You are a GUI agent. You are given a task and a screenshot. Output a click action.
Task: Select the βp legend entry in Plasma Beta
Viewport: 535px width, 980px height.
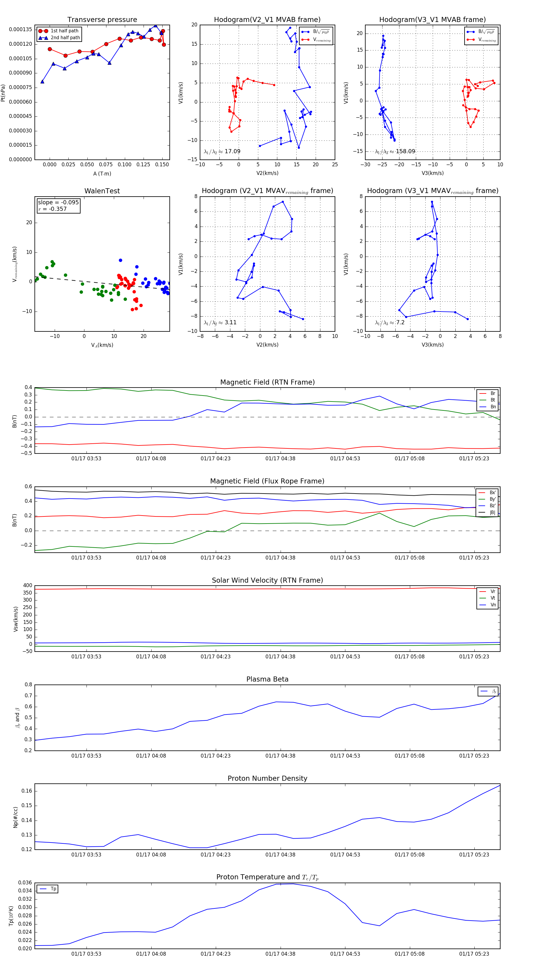pyautogui.click(x=489, y=691)
